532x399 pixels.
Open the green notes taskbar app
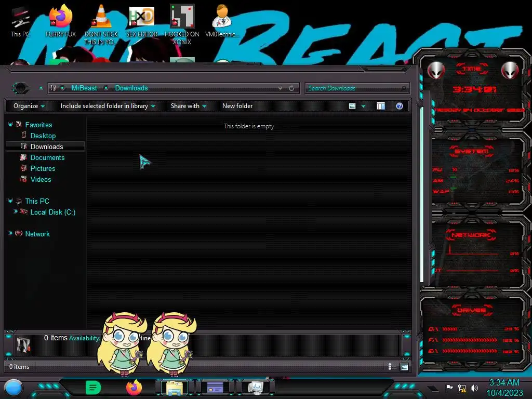94,388
